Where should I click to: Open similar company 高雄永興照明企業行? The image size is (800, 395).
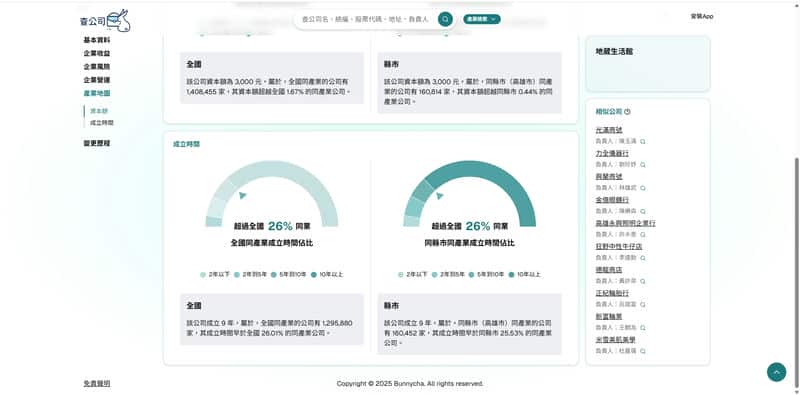(626, 224)
